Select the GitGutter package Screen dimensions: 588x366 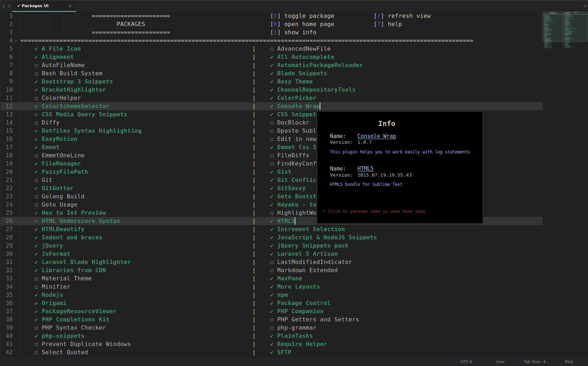coord(57,188)
